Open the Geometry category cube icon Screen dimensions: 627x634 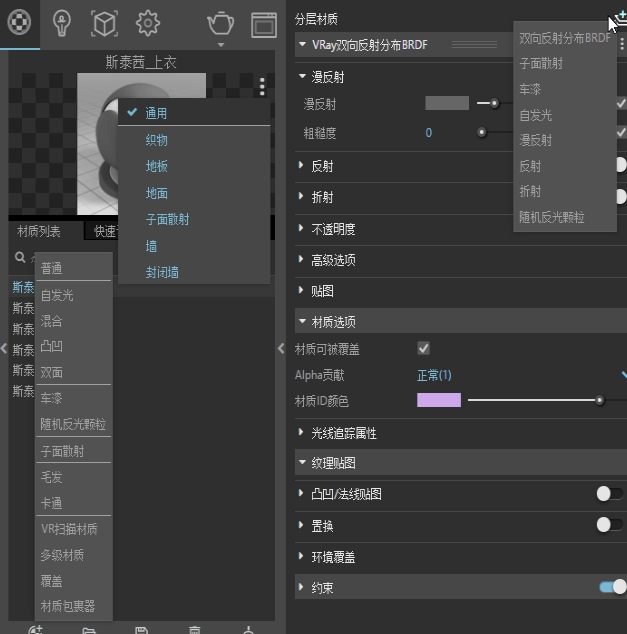coord(104,22)
